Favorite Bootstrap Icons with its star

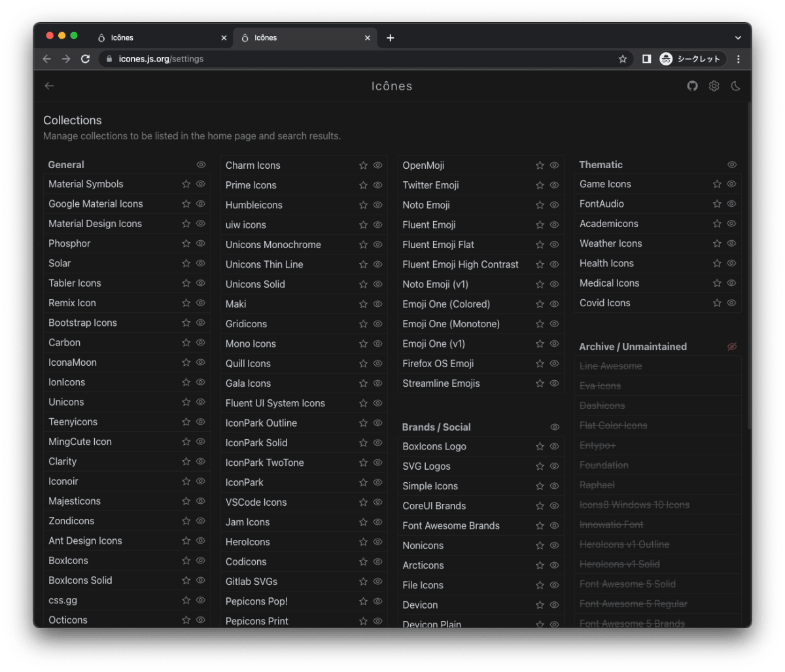[186, 323]
